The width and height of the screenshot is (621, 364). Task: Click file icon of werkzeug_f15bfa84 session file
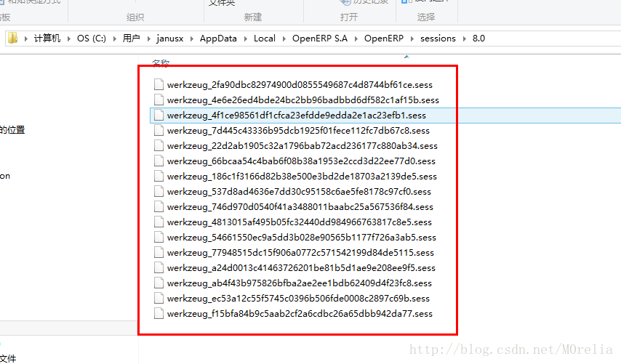[x=159, y=314]
